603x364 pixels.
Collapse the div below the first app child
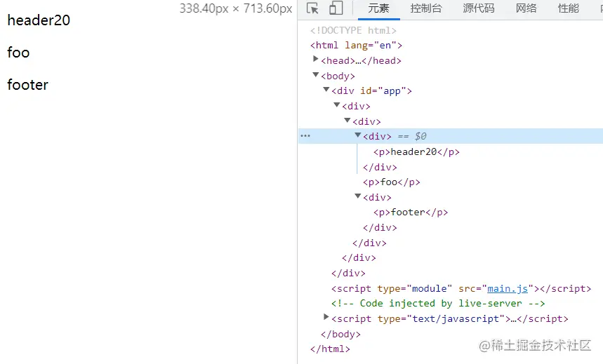(347, 120)
